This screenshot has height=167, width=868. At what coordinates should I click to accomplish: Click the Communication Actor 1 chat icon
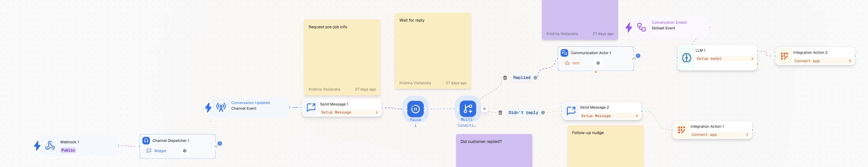tap(564, 53)
